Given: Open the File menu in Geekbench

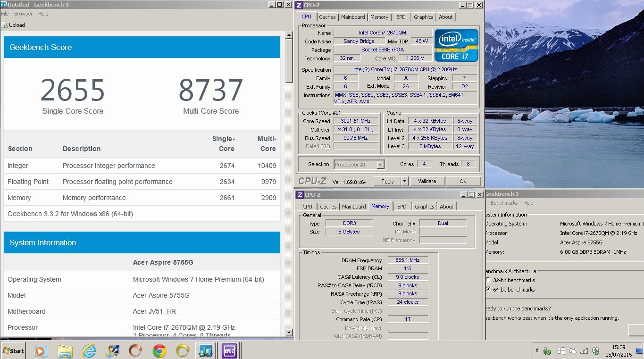Looking at the screenshot, I should pos(5,14).
